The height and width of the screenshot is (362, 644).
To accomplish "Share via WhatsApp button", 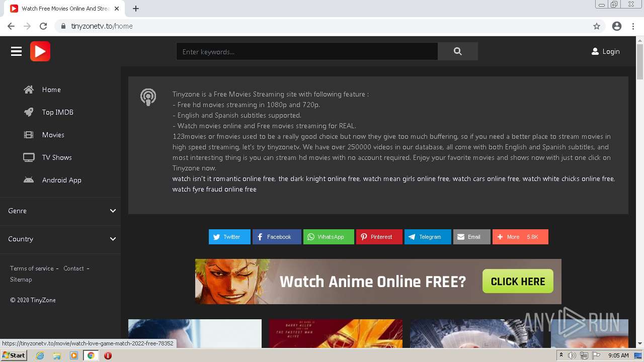I will click(329, 237).
